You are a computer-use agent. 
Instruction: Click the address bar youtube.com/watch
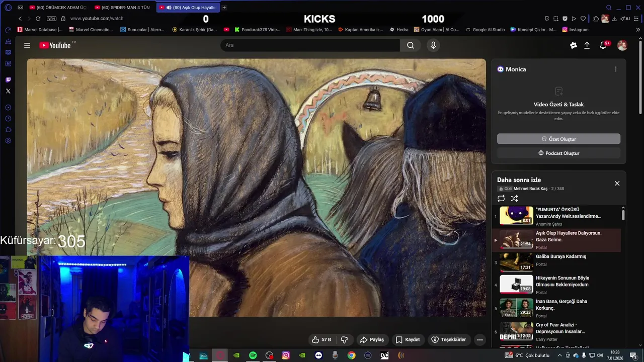pos(97,19)
